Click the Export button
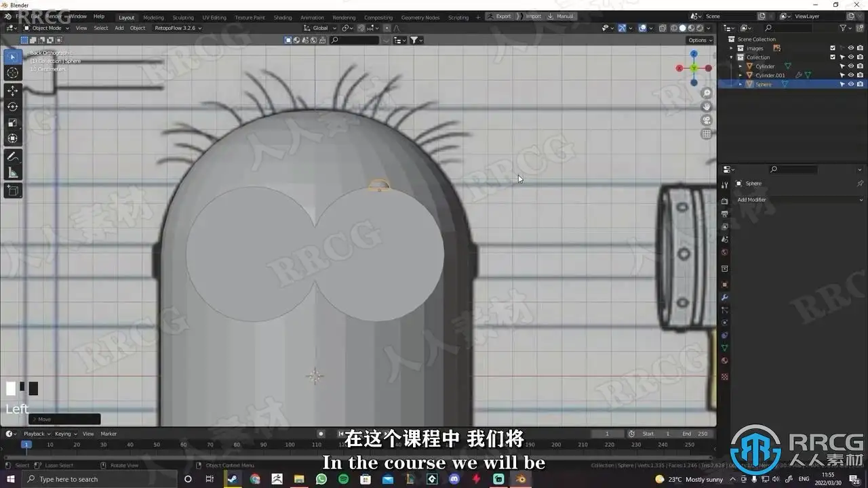This screenshot has width=868, height=488. (x=500, y=16)
